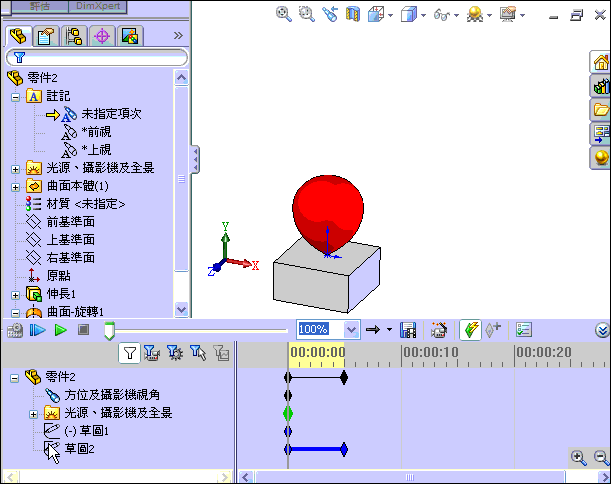Click the Add/Update Key icon
The image size is (611, 484).
(x=493, y=330)
